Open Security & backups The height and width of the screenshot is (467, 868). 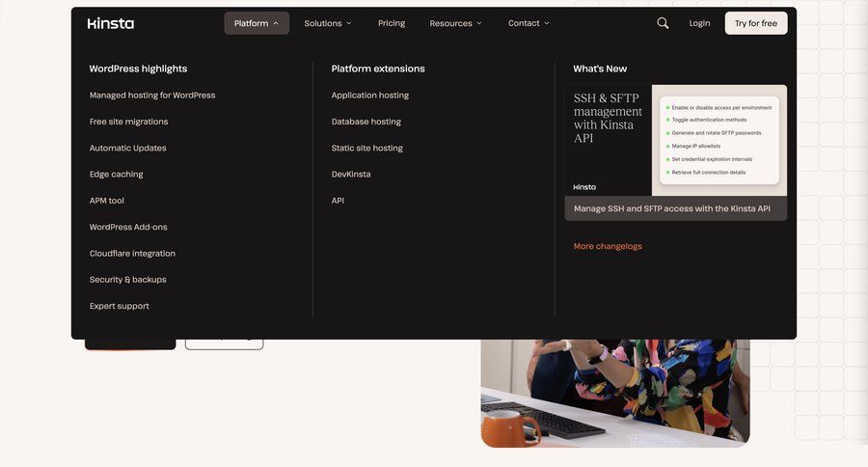point(127,280)
